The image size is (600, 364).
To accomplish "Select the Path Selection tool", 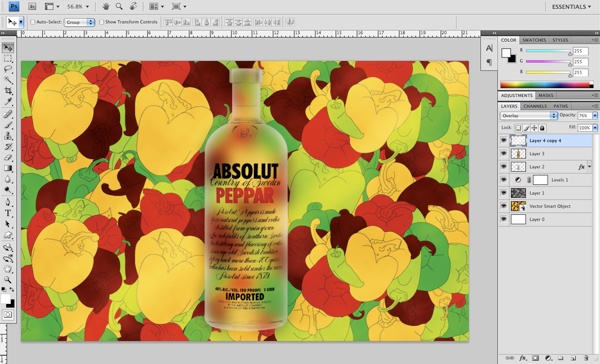I will coord(8,224).
